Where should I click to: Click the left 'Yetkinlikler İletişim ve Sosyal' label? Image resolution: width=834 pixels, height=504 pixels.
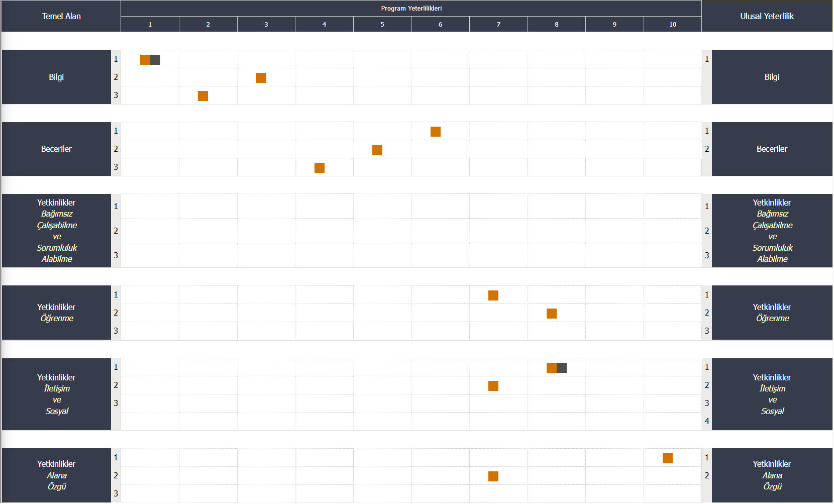(56, 394)
